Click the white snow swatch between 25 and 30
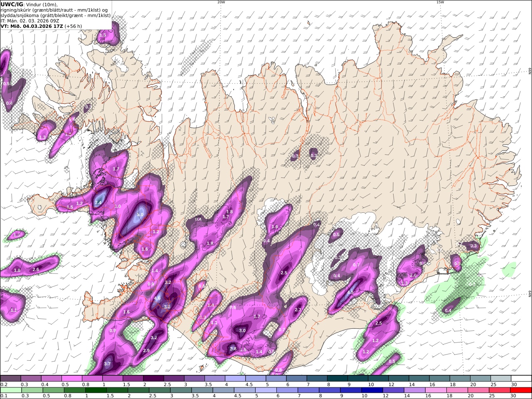532x399 pixels. coord(501,378)
